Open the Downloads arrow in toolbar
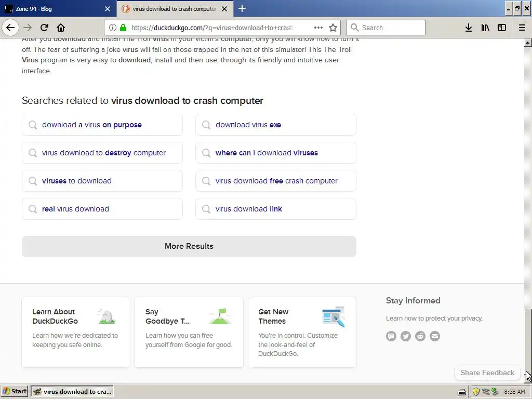Viewport: 532px width, 399px height. (x=469, y=28)
